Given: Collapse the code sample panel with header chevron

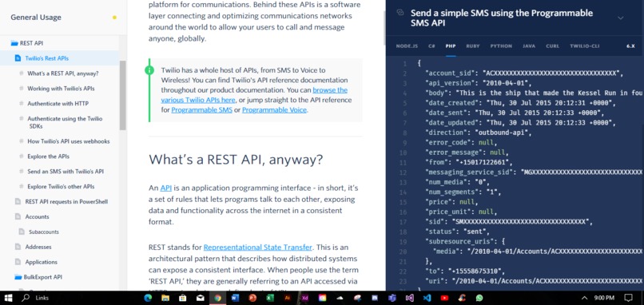Looking at the screenshot, I should coord(621,18).
